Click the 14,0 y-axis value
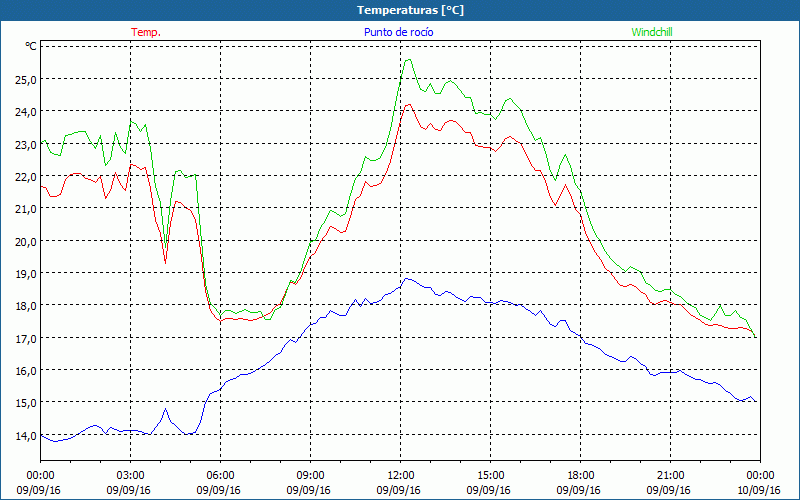The height and width of the screenshot is (500, 800). click(27, 435)
